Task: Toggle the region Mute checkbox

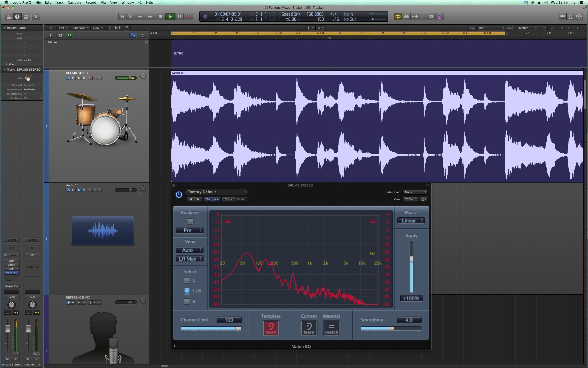Action: pos(25,34)
